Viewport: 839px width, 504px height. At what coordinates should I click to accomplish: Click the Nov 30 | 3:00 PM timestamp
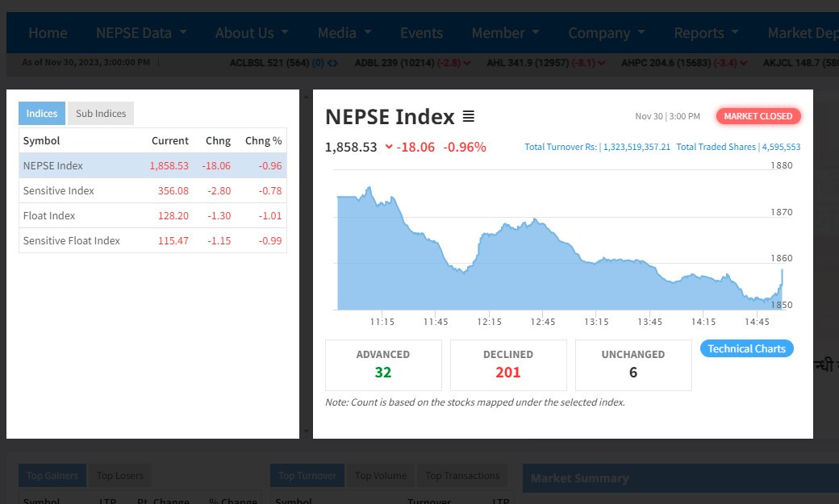[667, 116]
